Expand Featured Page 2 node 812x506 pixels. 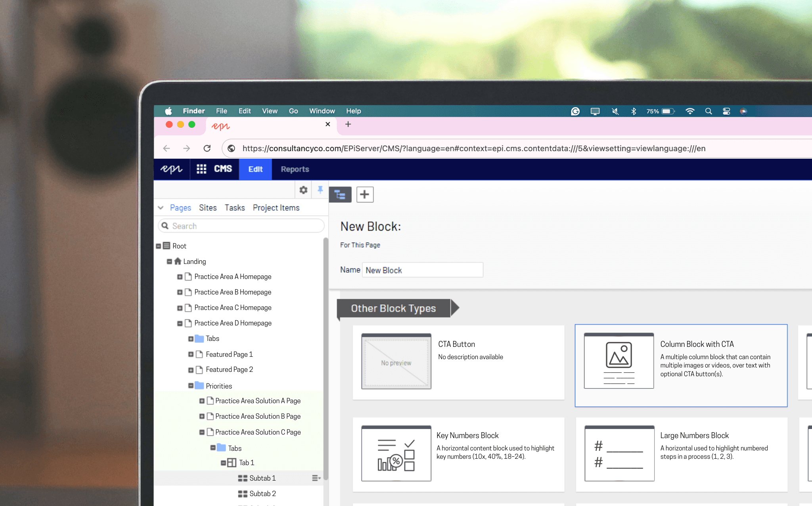pos(191,370)
